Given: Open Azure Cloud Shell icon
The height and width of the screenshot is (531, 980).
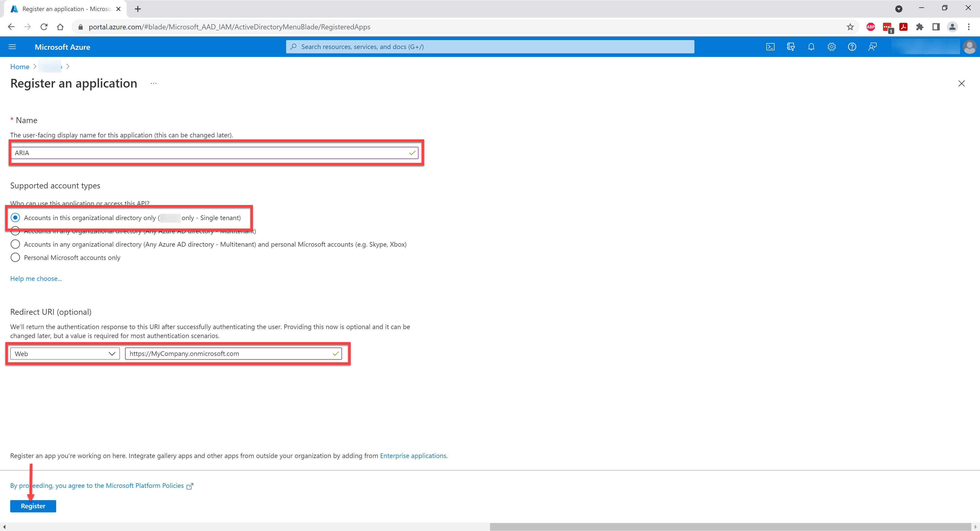Looking at the screenshot, I should click(x=770, y=47).
